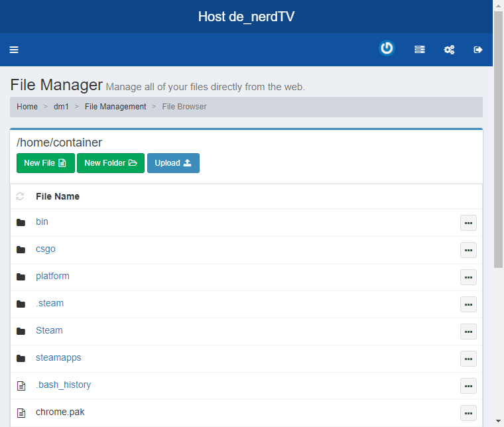The height and width of the screenshot is (427, 504).
Task: Click the New File button
Action: [45, 163]
